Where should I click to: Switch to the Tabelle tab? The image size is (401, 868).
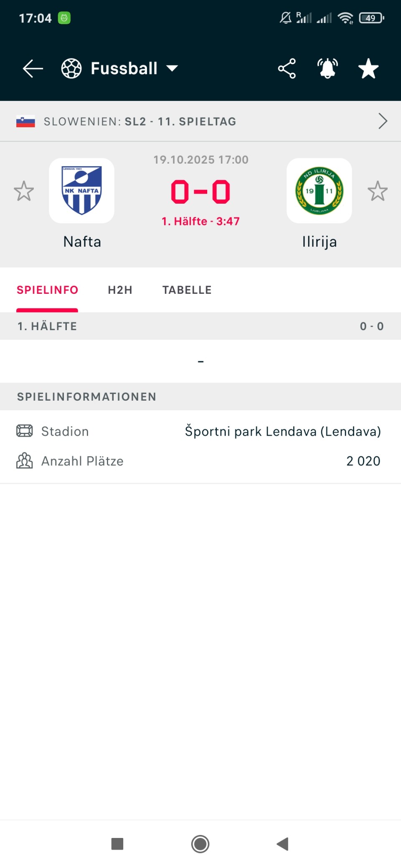[187, 290]
